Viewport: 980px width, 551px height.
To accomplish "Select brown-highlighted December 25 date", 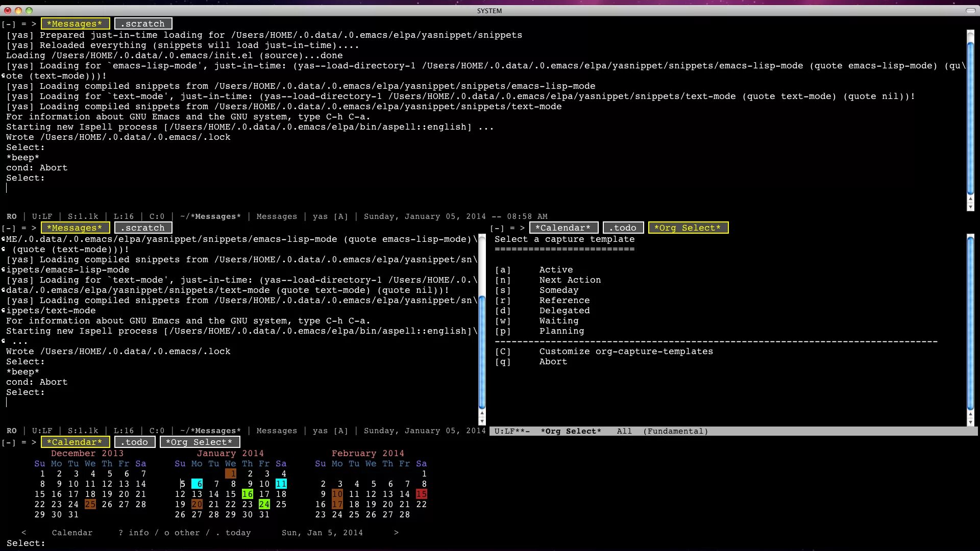I will click(x=90, y=504).
